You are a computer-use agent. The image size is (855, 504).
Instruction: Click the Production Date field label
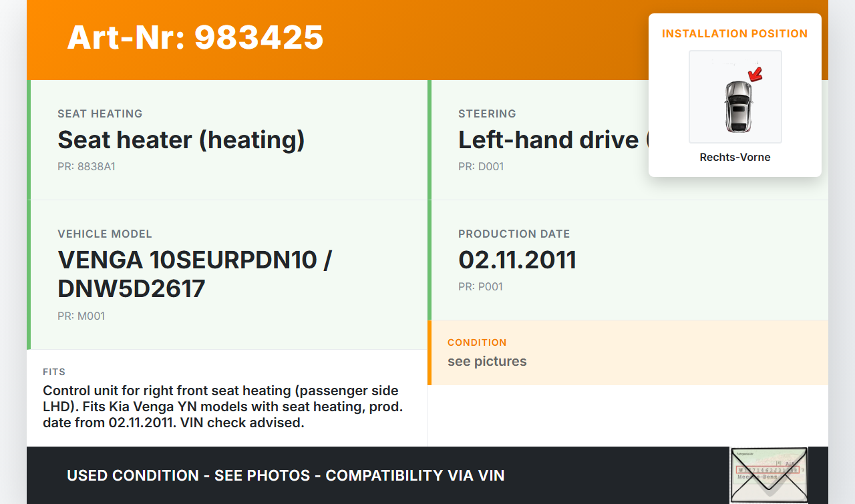click(514, 234)
